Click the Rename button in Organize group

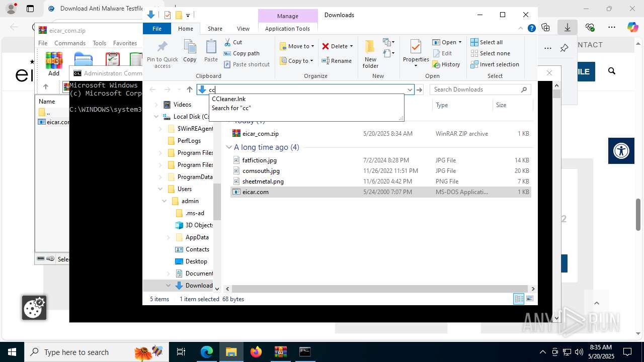pyautogui.click(x=337, y=61)
